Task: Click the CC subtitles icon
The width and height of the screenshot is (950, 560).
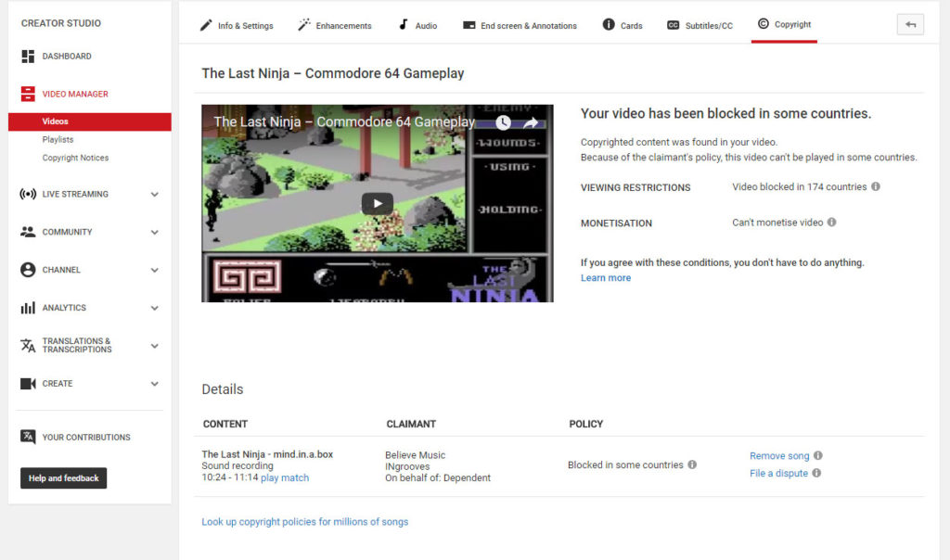Action: [674, 25]
